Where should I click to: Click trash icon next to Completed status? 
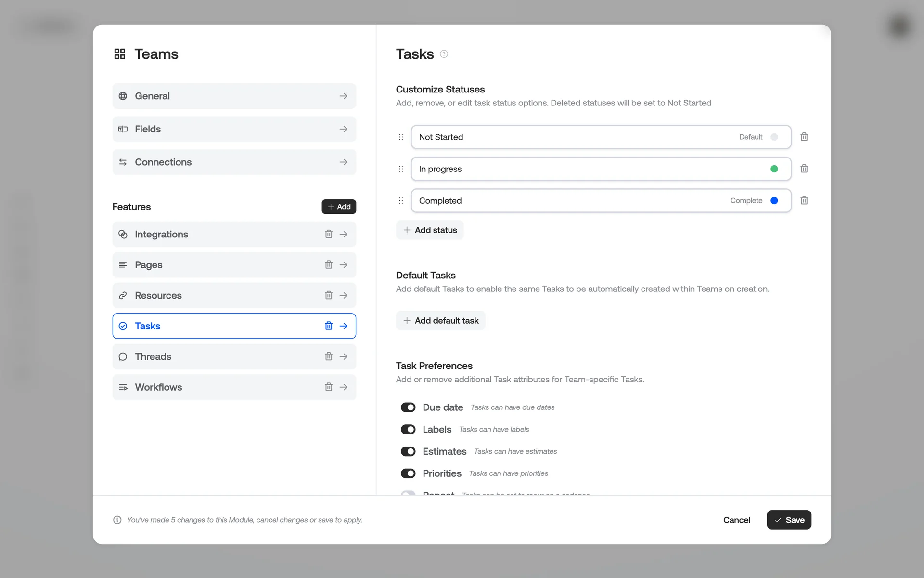pyautogui.click(x=804, y=200)
